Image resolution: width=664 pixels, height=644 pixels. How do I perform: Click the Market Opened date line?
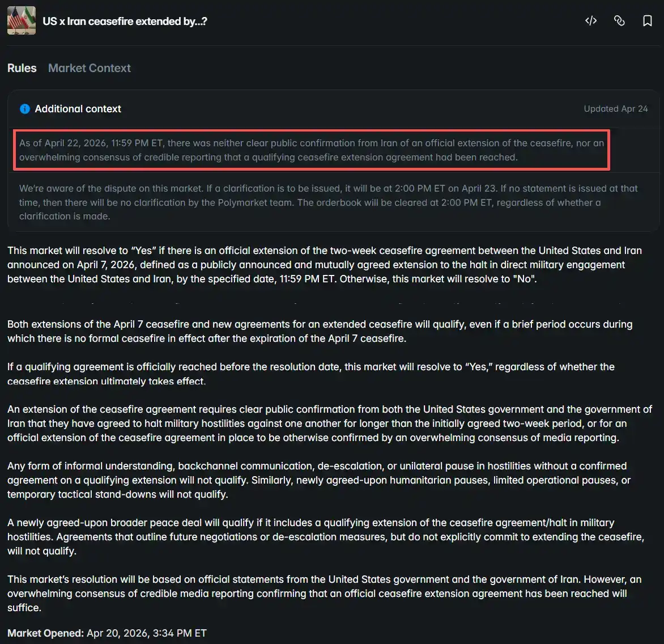coord(107,633)
